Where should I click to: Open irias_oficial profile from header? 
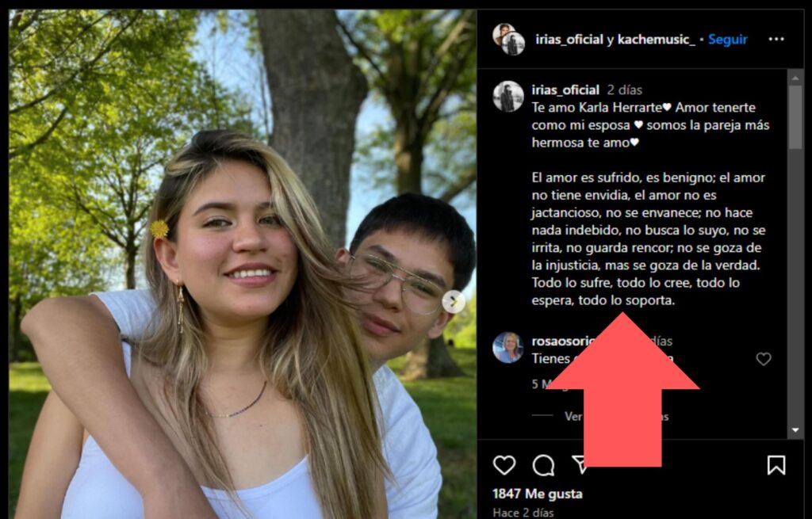pos(569,40)
